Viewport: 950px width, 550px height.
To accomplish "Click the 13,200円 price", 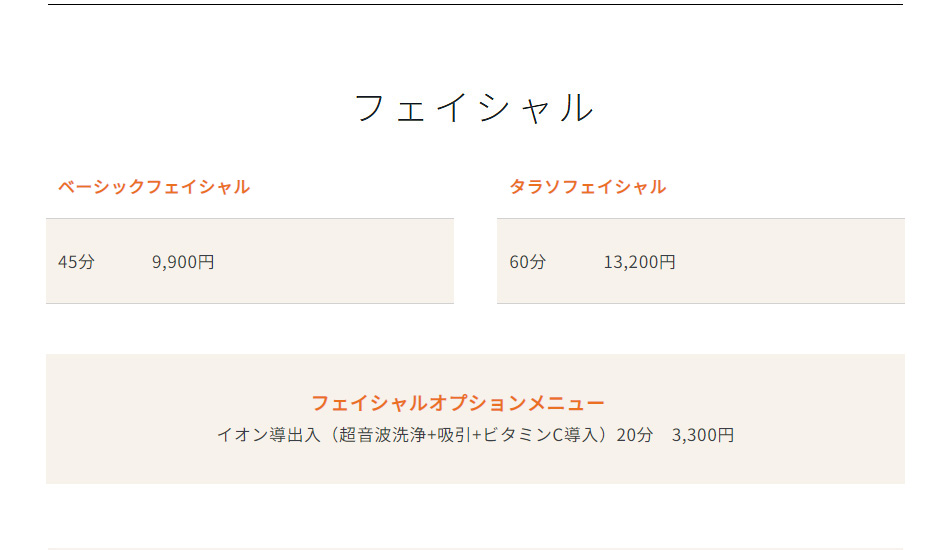I will (x=639, y=262).
